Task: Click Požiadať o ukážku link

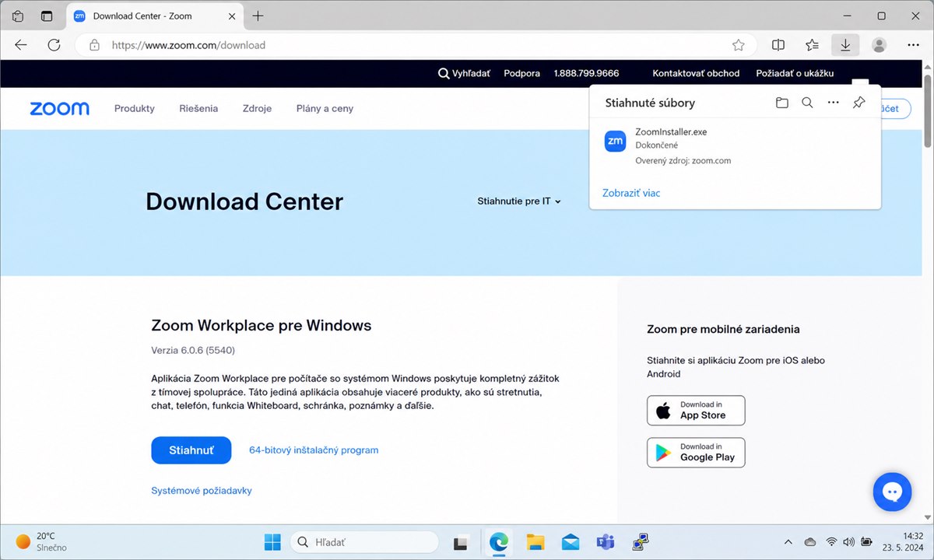Action: pyautogui.click(x=795, y=73)
